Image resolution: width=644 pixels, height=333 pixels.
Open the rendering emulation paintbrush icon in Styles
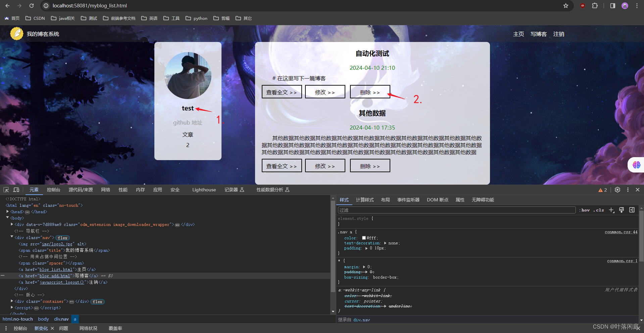pyautogui.click(x=622, y=210)
